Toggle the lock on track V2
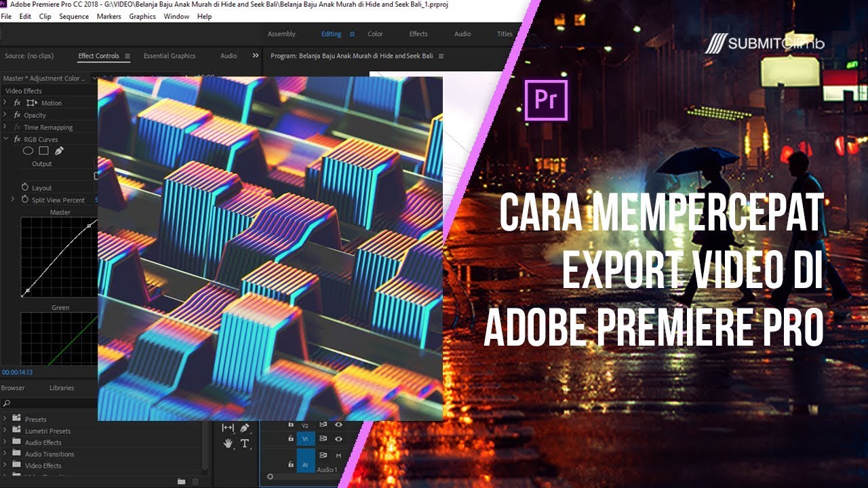The height and width of the screenshot is (488, 868). click(291, 425)
